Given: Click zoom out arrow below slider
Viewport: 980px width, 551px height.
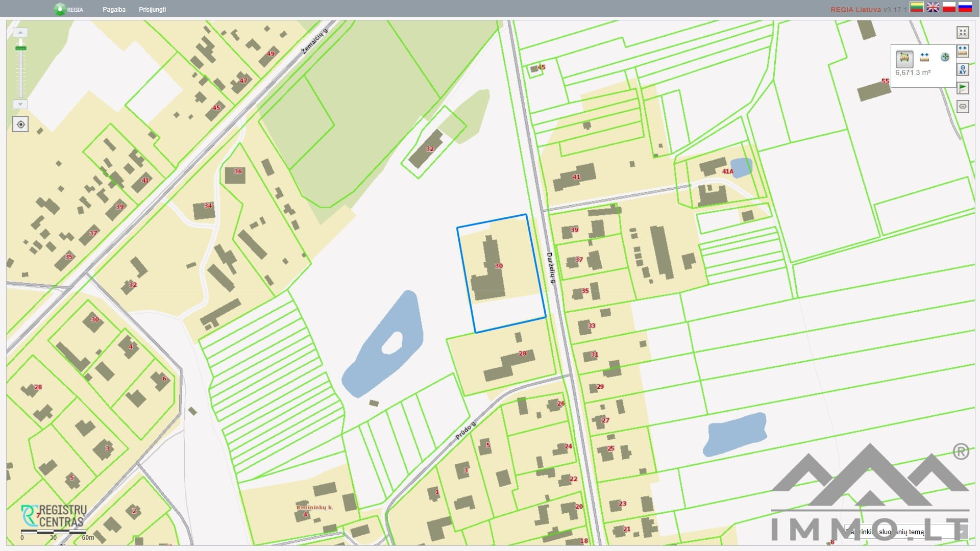Looking at the screenshot, I should click(x=20, y=104).
